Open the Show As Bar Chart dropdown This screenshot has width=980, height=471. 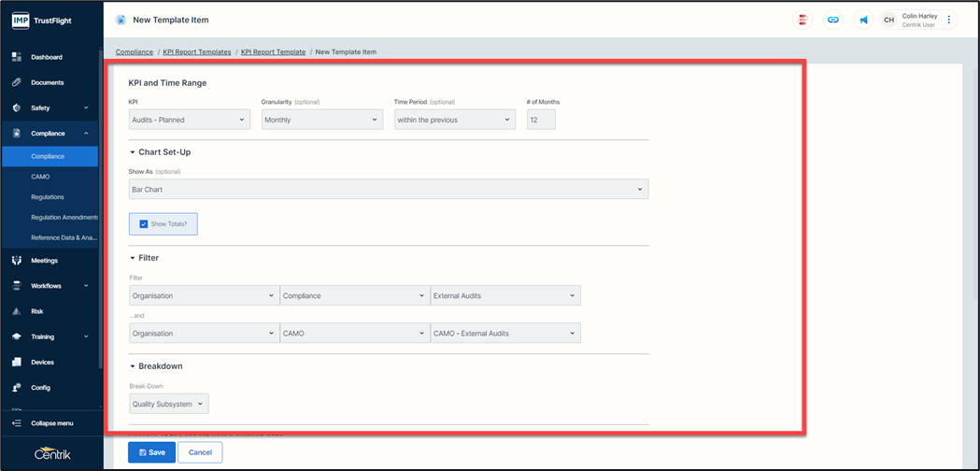click(x=388, y=190)
